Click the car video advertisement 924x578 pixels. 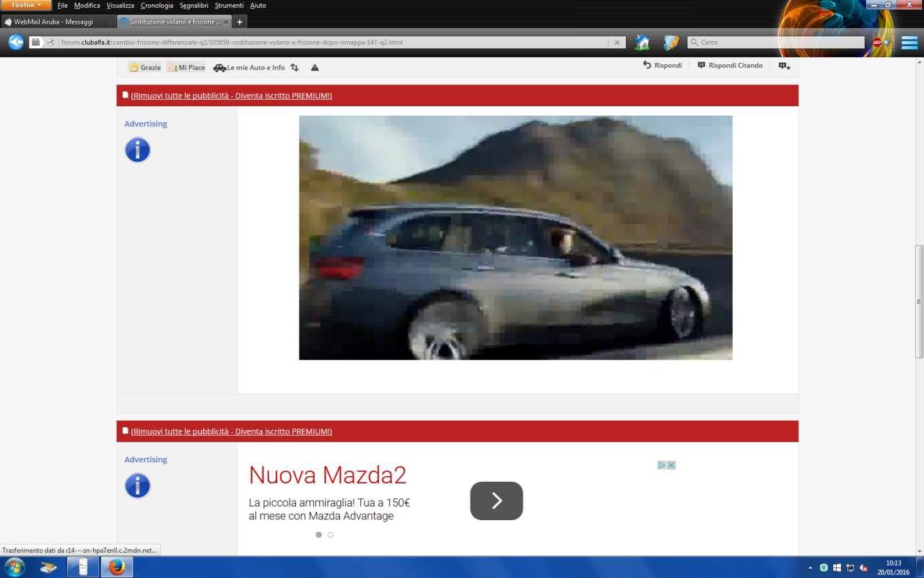(515, 238)
